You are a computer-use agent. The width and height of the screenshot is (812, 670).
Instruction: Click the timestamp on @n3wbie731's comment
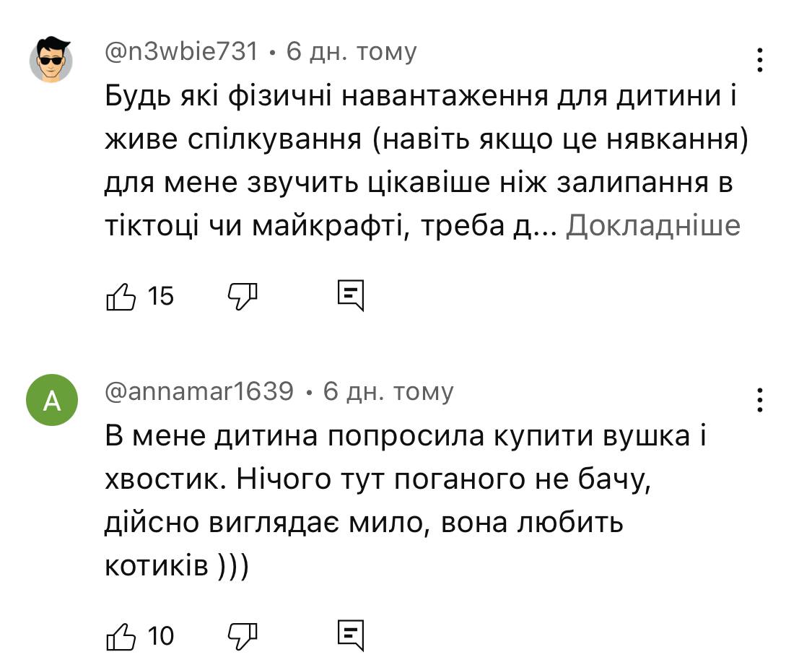(x=352, y=51)
